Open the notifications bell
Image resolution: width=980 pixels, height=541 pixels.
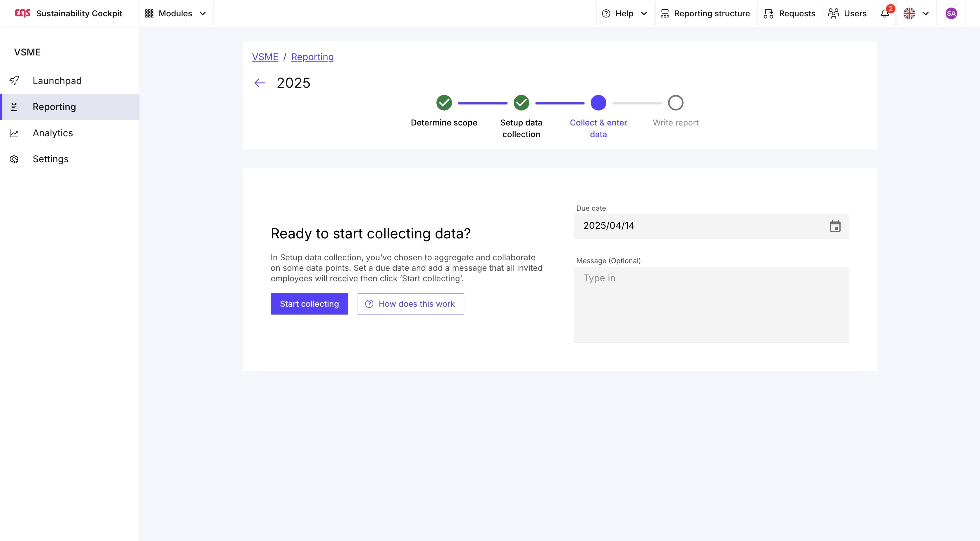click(x=885, y=14)
